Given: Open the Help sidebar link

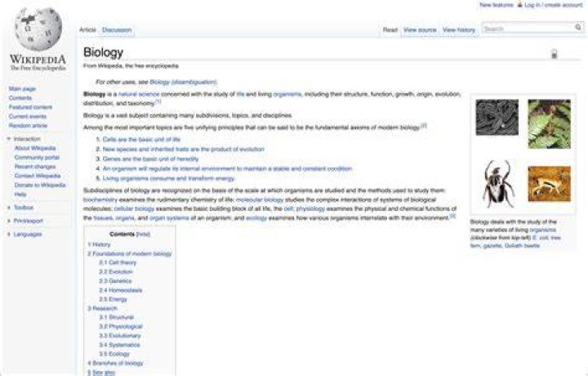Looking at the screenshot, I should click(20, 195).
